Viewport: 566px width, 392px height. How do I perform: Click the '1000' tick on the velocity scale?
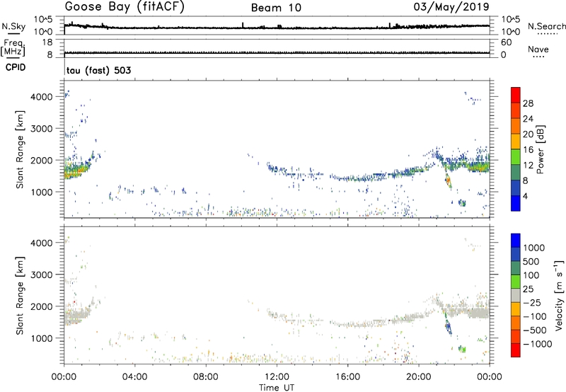[x=533, y=248]
